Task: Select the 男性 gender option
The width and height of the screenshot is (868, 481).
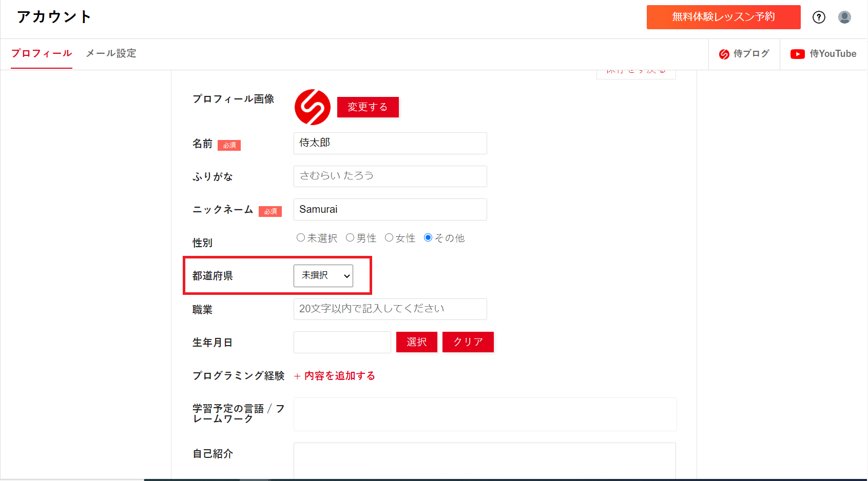Action: click(x=350, y=238)
